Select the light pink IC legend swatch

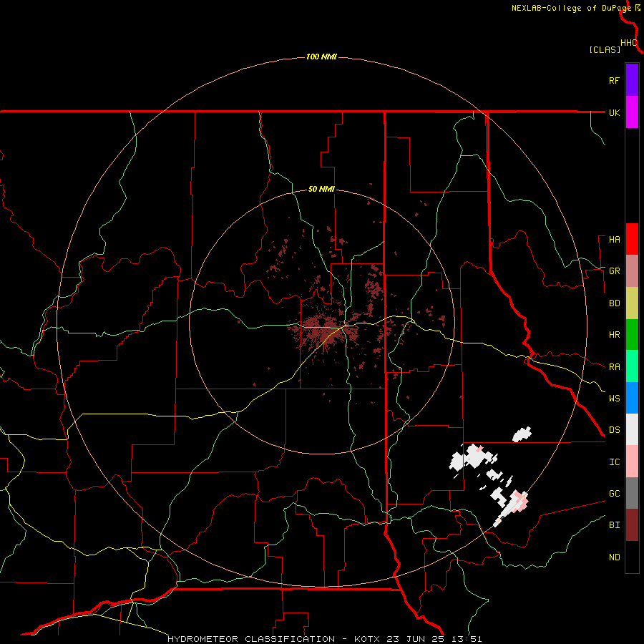632,462
